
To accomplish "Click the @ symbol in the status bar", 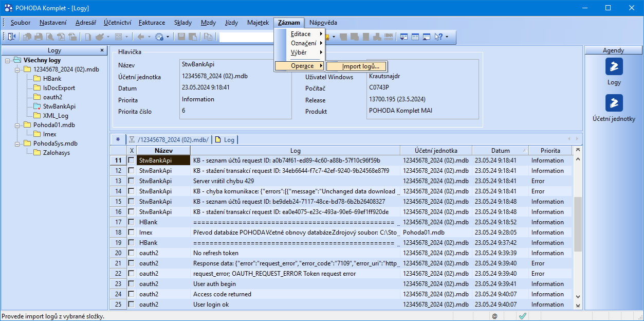I will click(x=494, y=316).
